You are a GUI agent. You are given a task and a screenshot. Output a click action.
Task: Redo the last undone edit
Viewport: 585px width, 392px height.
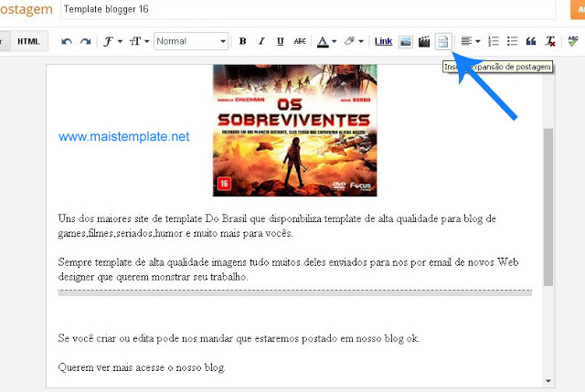coord(85,41)
